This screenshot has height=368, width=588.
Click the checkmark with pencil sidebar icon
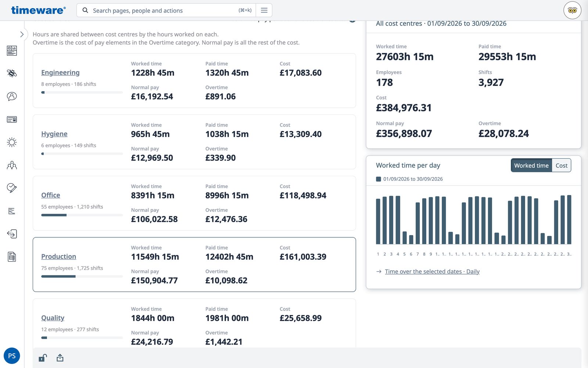(x=12, y=188)
